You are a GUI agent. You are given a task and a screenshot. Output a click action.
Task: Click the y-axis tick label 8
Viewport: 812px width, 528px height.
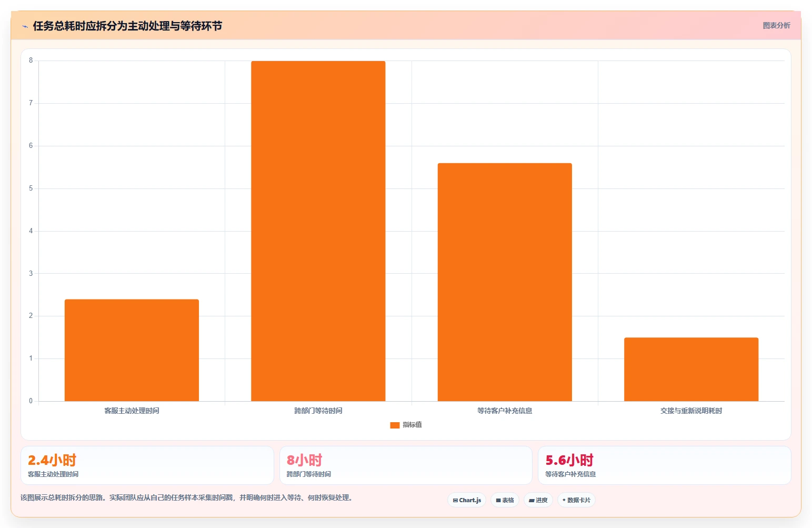click(x=31, y=61)
